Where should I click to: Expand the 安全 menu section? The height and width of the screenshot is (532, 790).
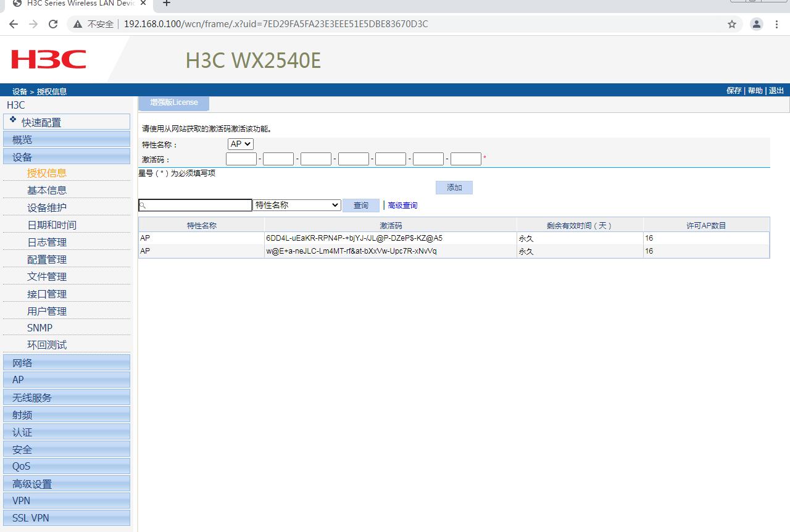pyautogui.click(x=67, y=449)
